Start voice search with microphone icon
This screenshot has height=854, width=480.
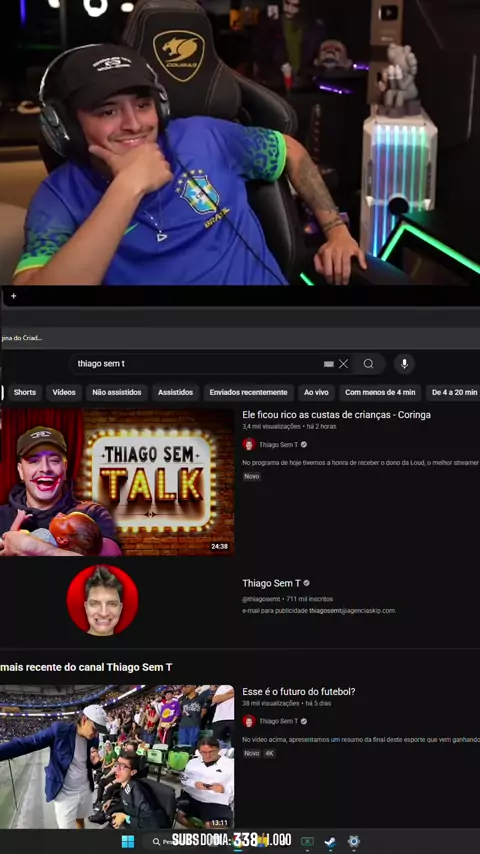coord(404,364)
